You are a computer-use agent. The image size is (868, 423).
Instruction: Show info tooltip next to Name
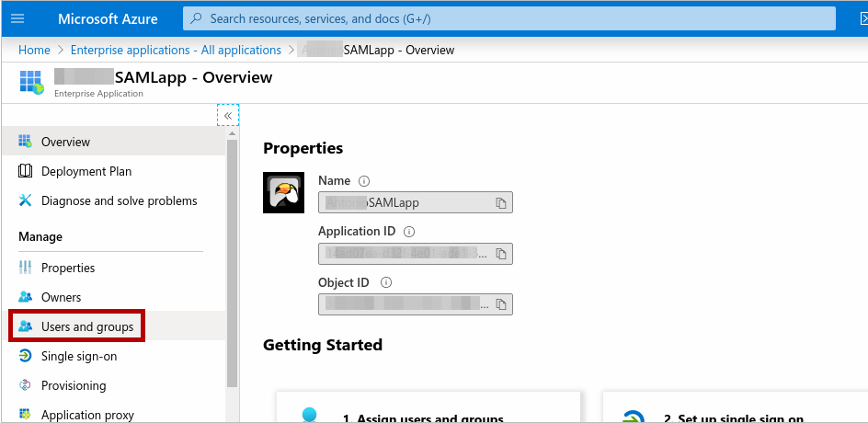coord(364,181)
